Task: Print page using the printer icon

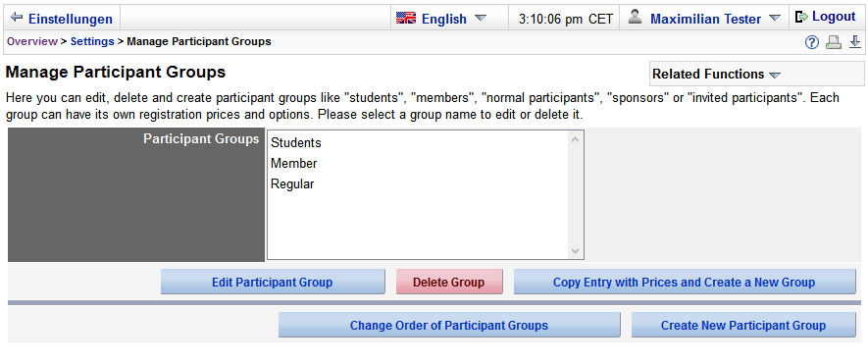Action: pyautogui.click(x=833, y=42)
